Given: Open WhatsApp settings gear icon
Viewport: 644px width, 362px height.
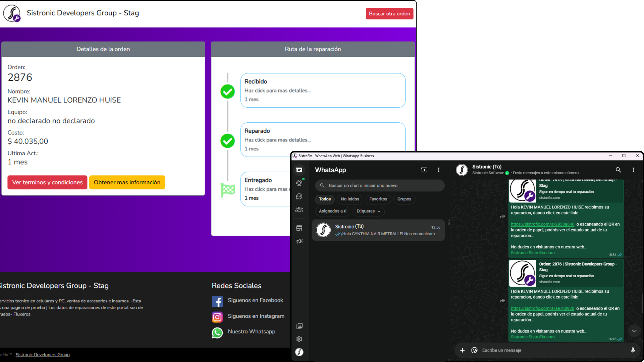Looking at the screenshot, I should 299,339.
